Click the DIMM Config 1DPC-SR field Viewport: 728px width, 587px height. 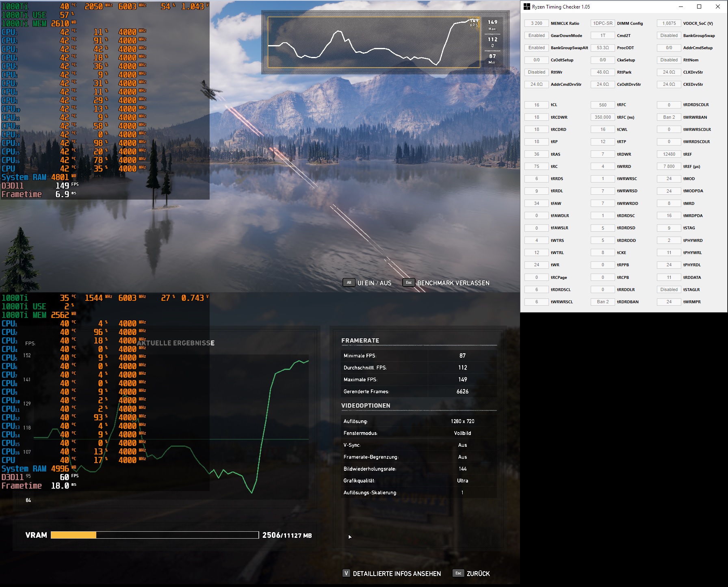[603, 23]
